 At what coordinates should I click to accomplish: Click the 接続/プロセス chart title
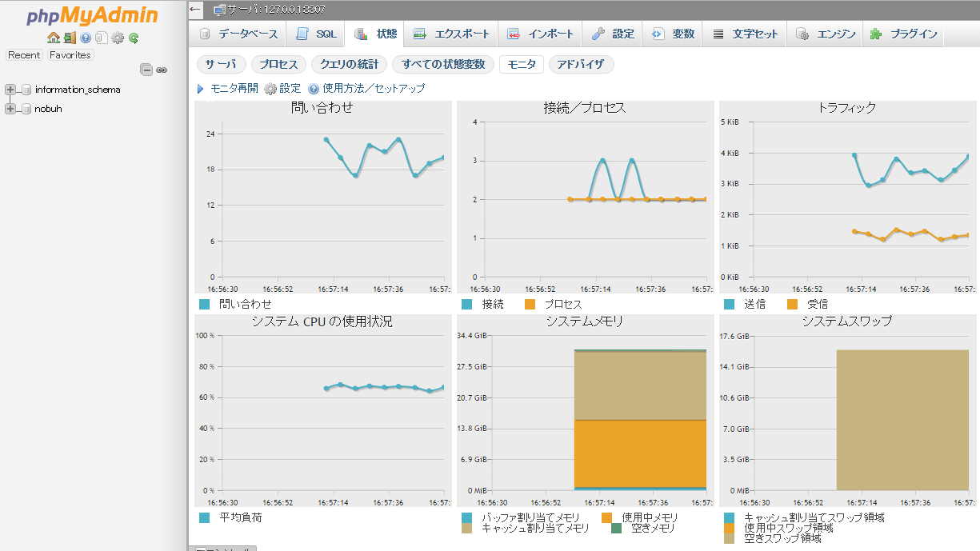[x=584, y=107]
